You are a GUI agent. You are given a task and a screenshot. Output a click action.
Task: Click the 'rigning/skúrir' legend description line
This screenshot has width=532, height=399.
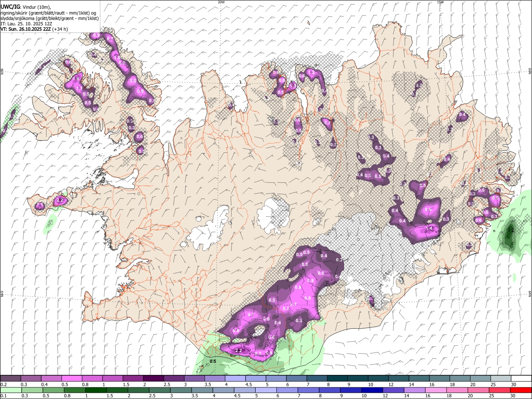[48, 13]
